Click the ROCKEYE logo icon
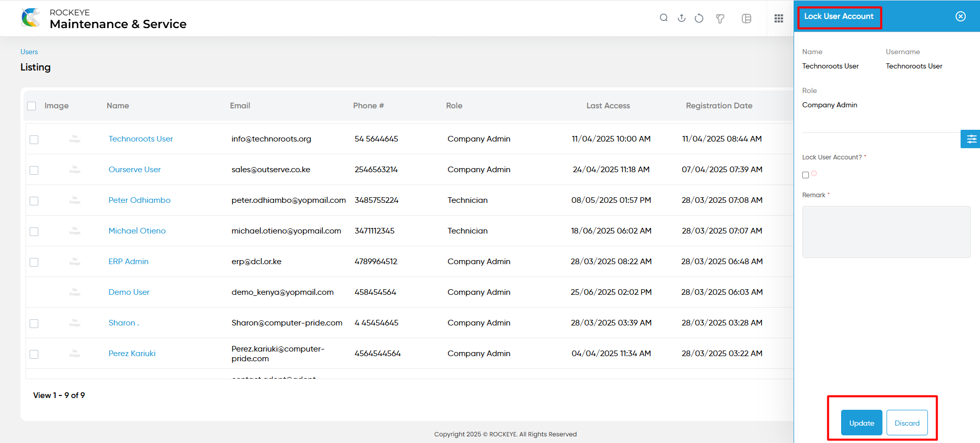Image resolution: width=980 pixels, height=443 pixels. [x=31, y=17]
